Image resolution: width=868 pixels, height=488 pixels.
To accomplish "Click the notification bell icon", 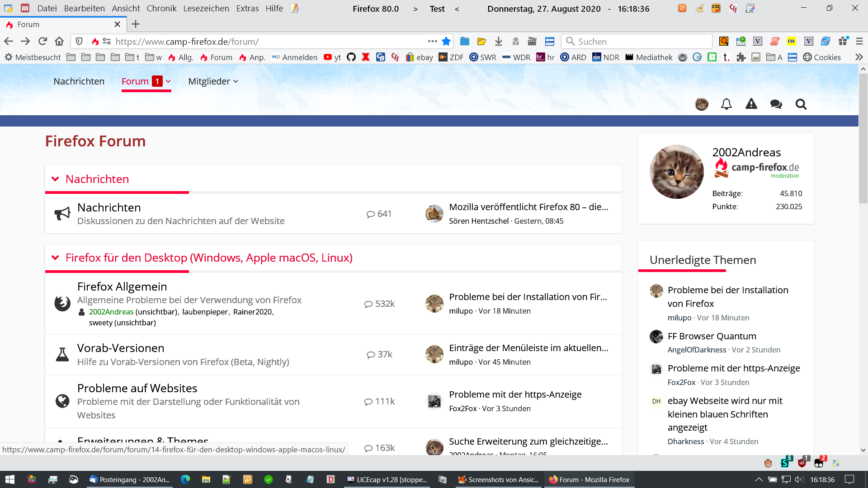I will pyautogui.click(x=726, y=104).
